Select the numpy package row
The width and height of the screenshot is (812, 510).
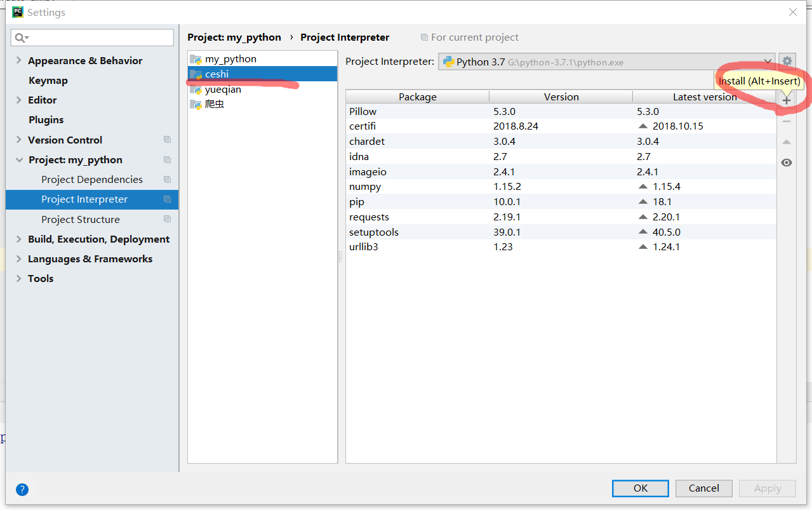(x=561, y=186)
